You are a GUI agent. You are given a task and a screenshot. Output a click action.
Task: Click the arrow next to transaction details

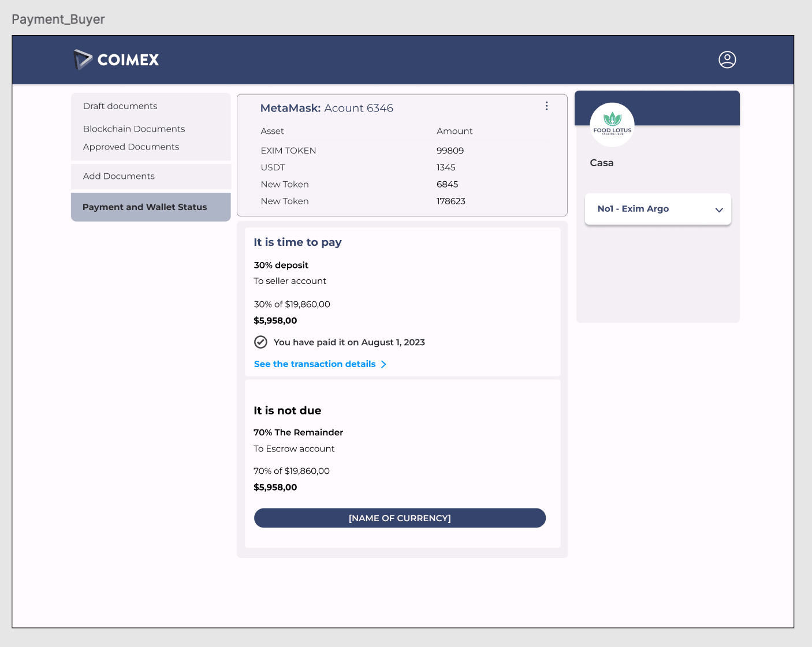[x=383, y=364]
